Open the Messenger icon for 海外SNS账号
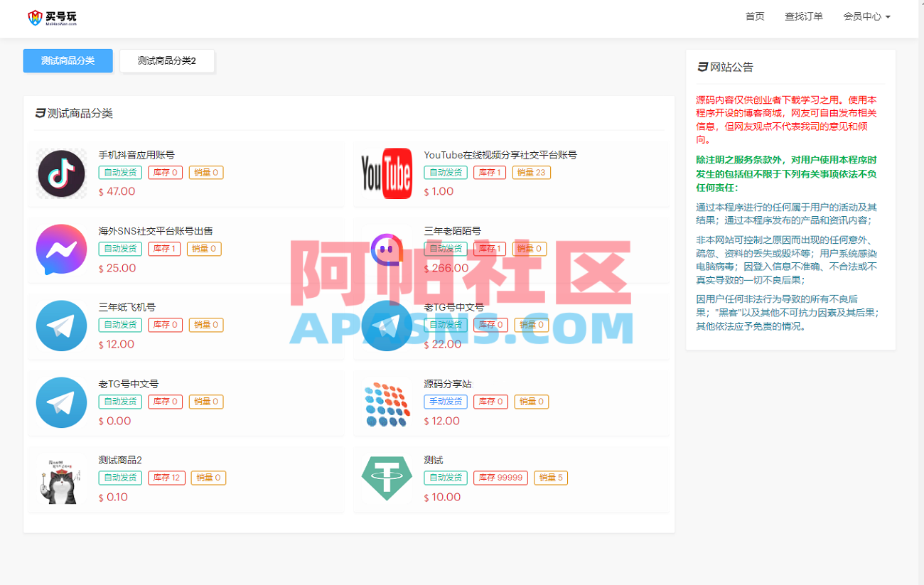The height and width of the screenshot is (585, 924). (x=61, y=249)
